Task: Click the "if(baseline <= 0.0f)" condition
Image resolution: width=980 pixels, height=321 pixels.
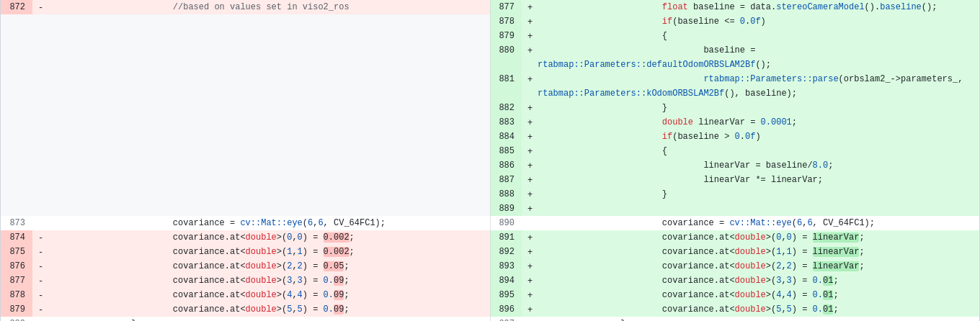Action: (713, 22)
